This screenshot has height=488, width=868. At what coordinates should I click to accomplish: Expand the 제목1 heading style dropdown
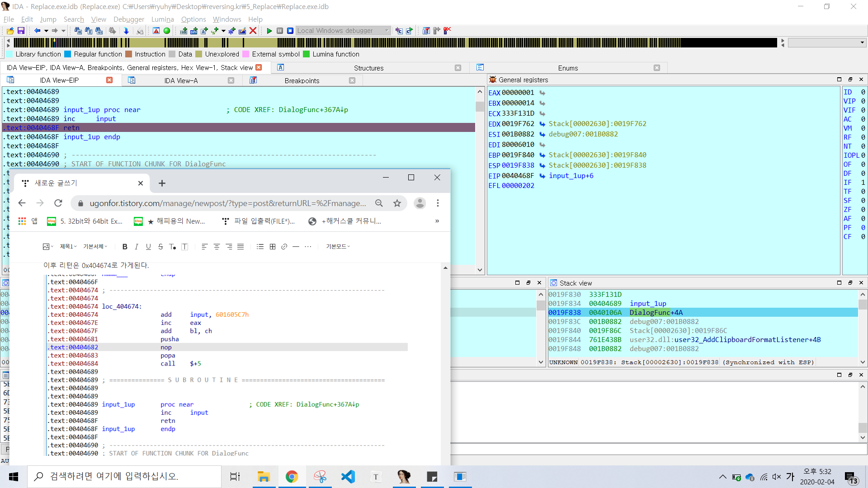click(69, 247)
